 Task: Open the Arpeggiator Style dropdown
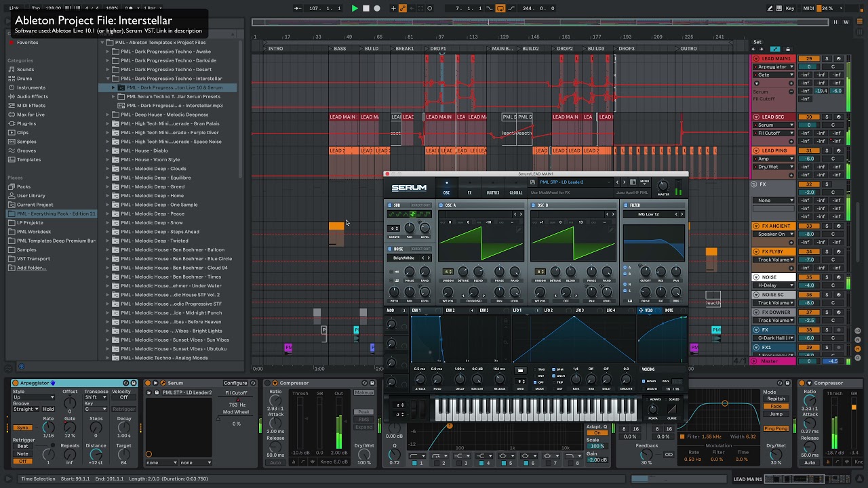click(33, 397)
